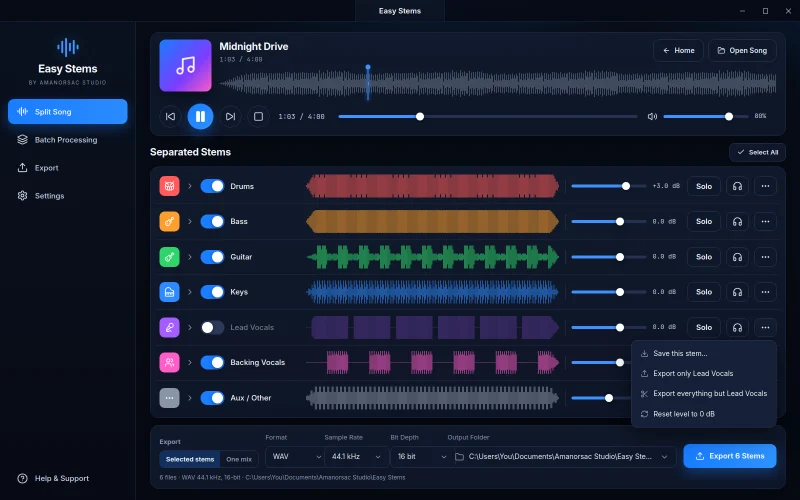Preview Keys with headphones icon
This screenshot has height=500, width=800.
click(737, 292)
